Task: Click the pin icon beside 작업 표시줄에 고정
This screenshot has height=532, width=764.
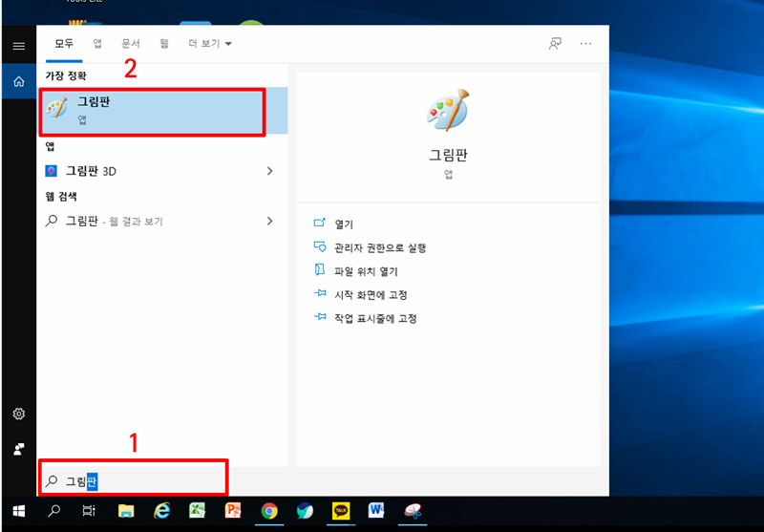Action: coord(320,317)
